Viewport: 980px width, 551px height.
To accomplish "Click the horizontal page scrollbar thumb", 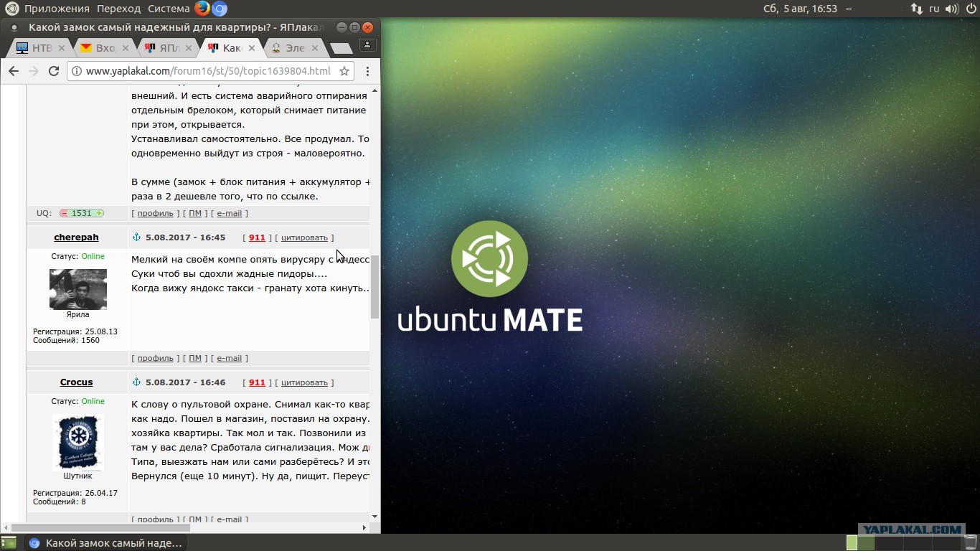I will 101,527.
